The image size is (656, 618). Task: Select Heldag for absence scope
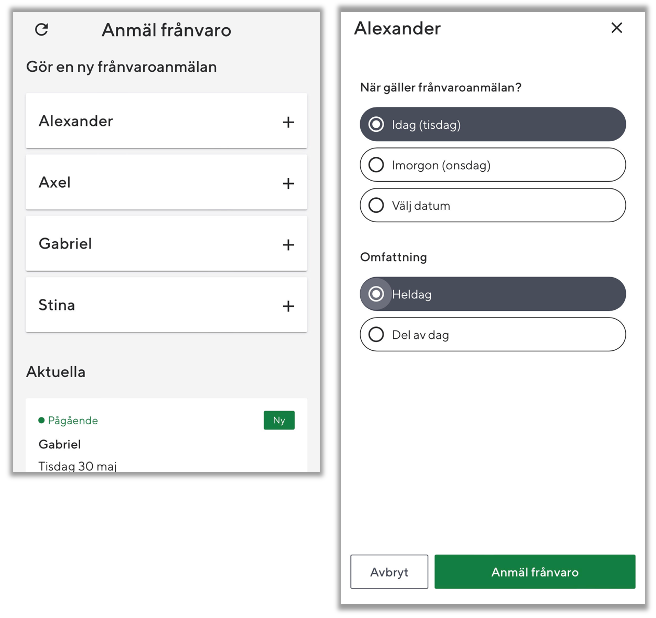pyautogui.click(x=376, y=295)
